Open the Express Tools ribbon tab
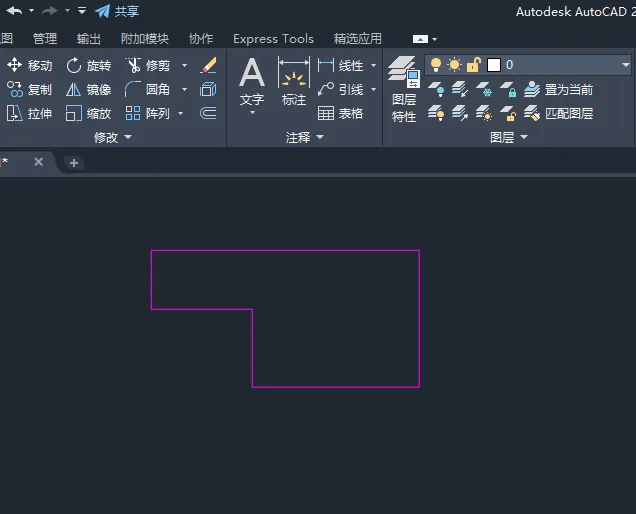This screenshot has height=514, width=636. [273, 39]
